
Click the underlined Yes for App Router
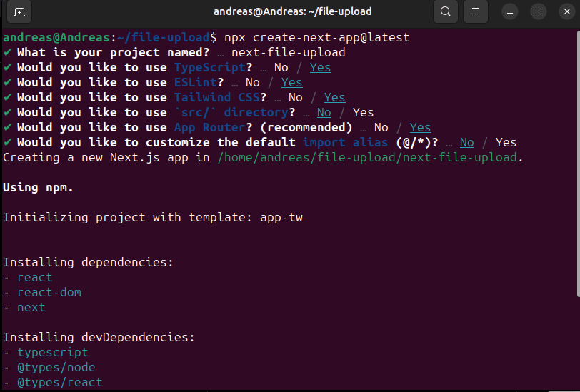(420, 127)
